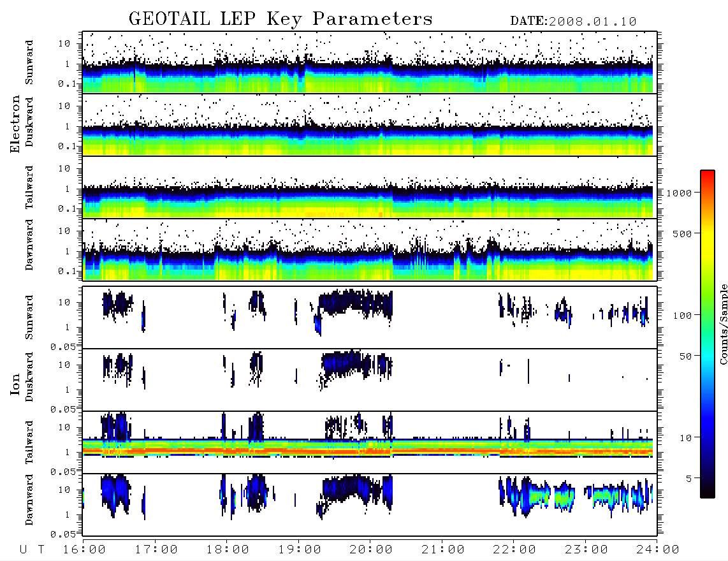
Task: Click the Electron "Duskward" panel label
Action: pos(29,122)
